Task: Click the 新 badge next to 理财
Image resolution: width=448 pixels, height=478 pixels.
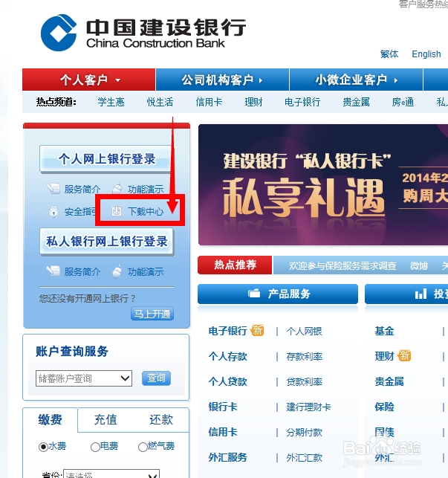Action: click(404, 355)
